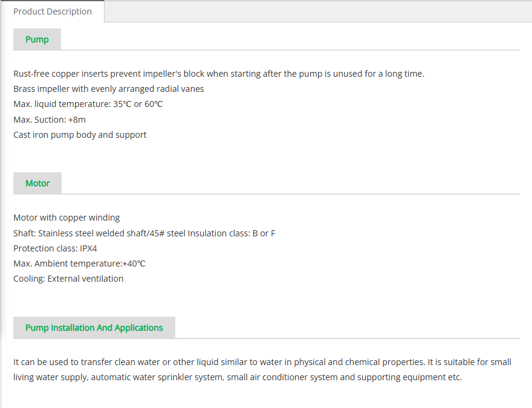This screenshot has height=408, width=532.
Task: Click the rust-free copper inserts line
Action: pos(219,74)
